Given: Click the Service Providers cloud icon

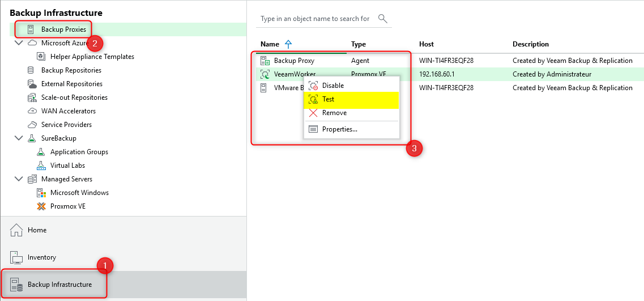Looking at the screenshot, I should pos(32,125).
